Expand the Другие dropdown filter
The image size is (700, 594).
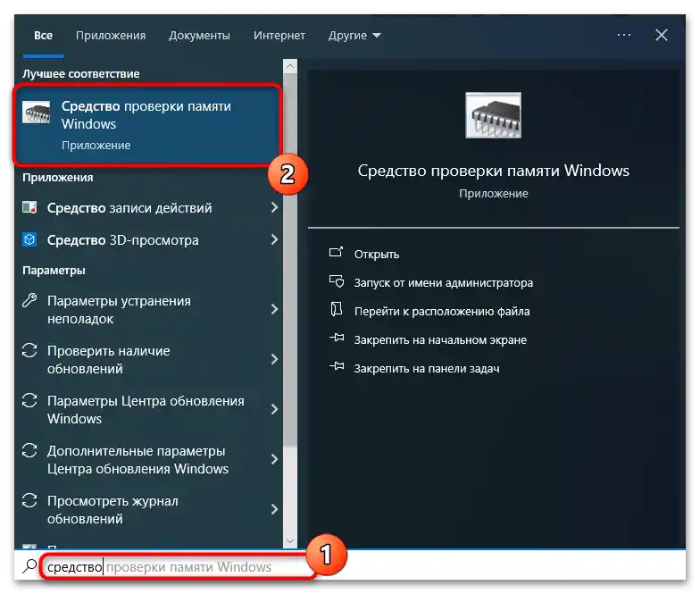354,36
